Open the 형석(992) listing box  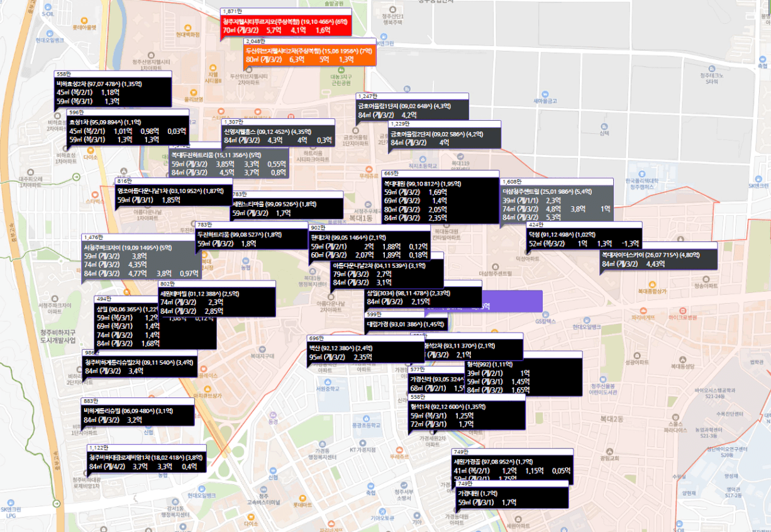click(523, 374)
